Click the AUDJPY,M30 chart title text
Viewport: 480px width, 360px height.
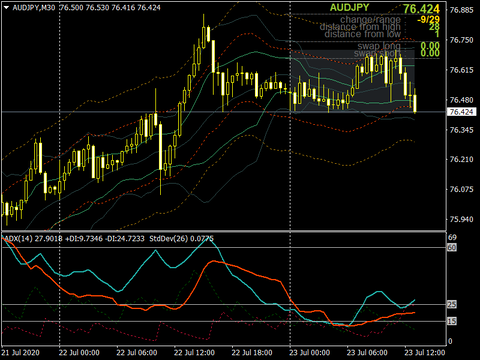pos(34,7)
